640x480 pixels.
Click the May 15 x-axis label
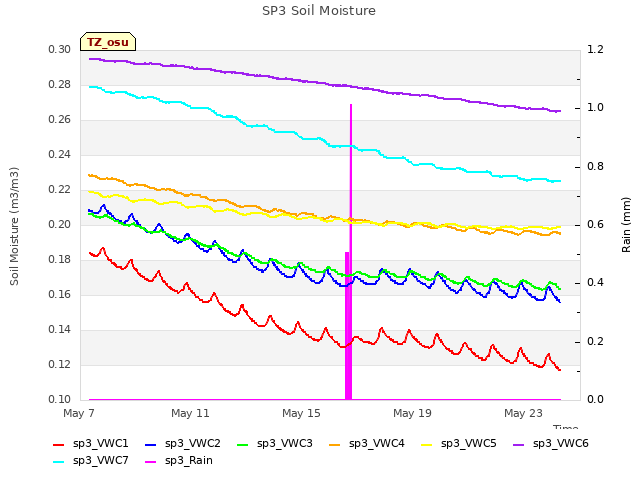tap(301, 413)
